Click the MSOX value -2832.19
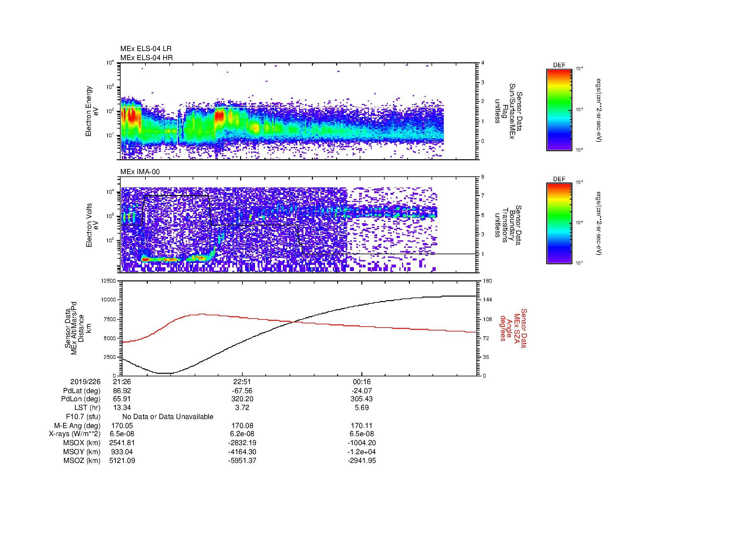Screen dimensions: 756x534 (242, 443)
